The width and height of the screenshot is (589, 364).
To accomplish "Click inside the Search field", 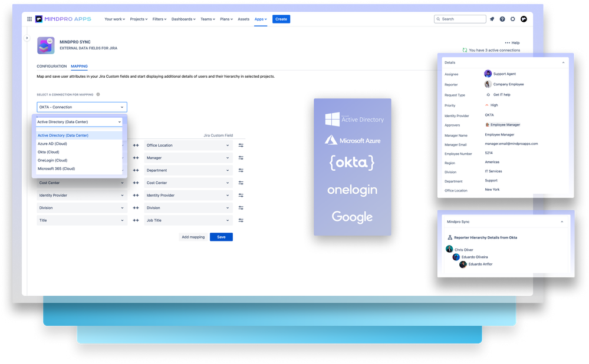I will coord(460,19).
